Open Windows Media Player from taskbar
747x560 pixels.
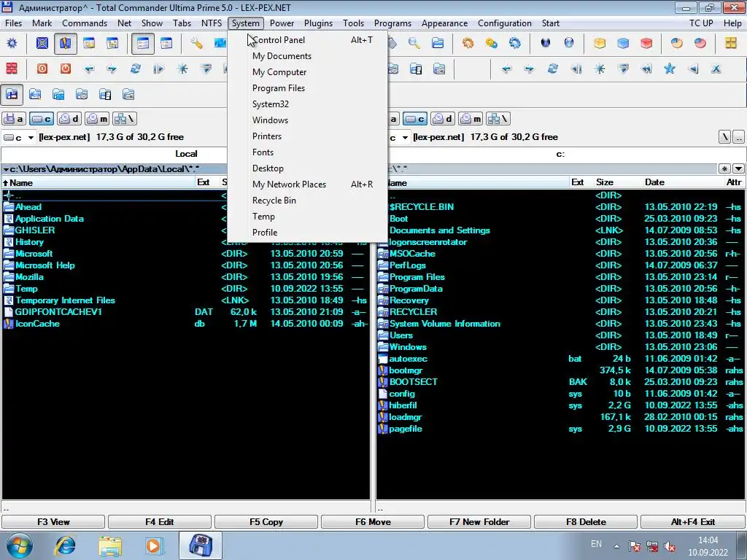[154, 545]
